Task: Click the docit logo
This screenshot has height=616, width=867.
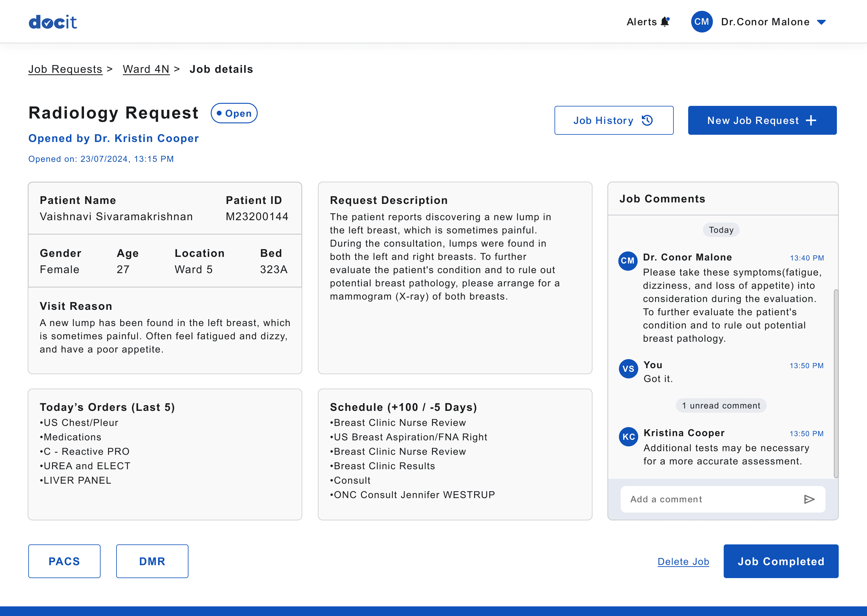Action: pos(53,22)
